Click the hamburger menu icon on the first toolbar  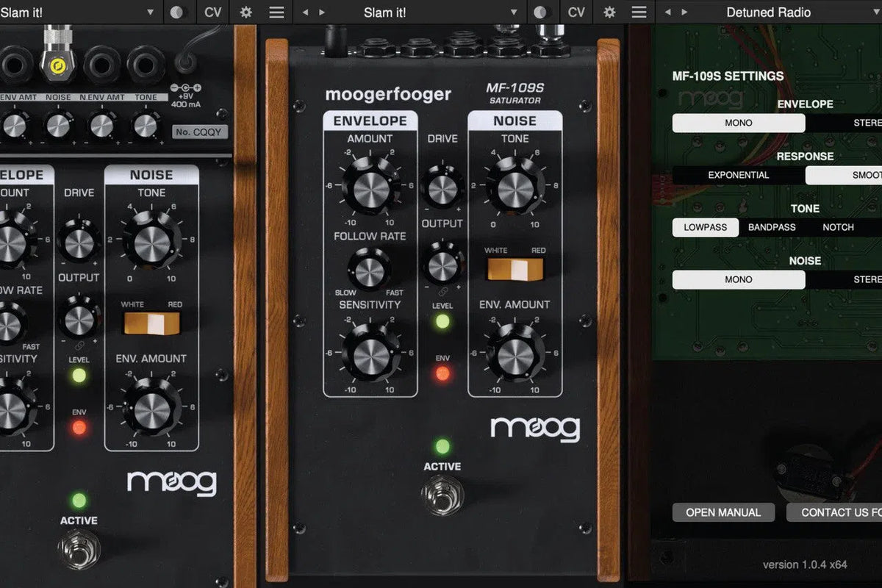point(276,12)
